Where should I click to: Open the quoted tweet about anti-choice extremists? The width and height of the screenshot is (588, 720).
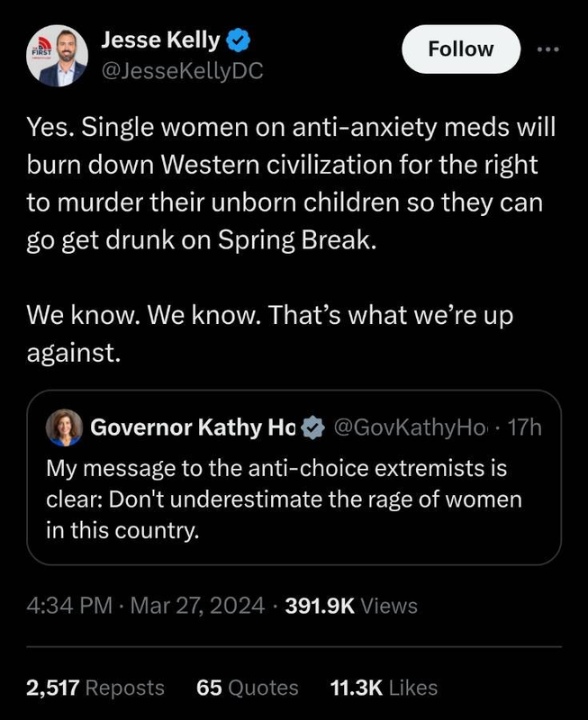coord(294,478)
